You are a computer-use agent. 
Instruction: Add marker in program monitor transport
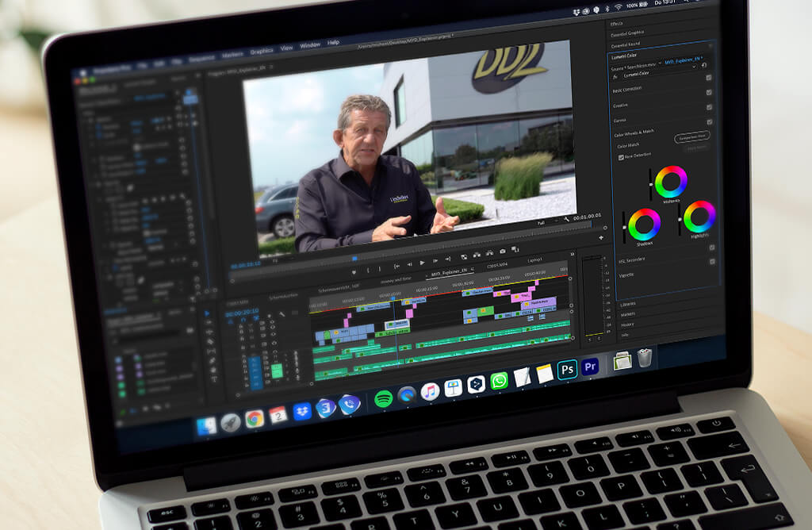coord(354,271)
